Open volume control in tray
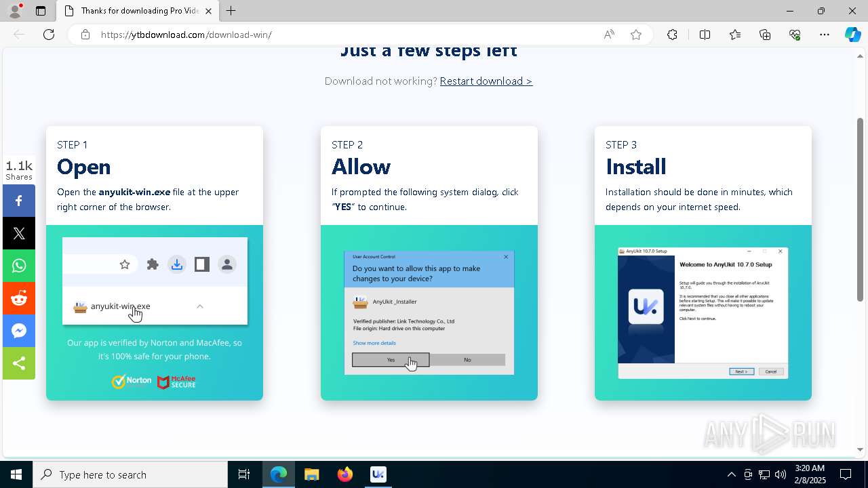Viewport: 868px width, 488px height. pyautogui.click(x=781, y=474)
